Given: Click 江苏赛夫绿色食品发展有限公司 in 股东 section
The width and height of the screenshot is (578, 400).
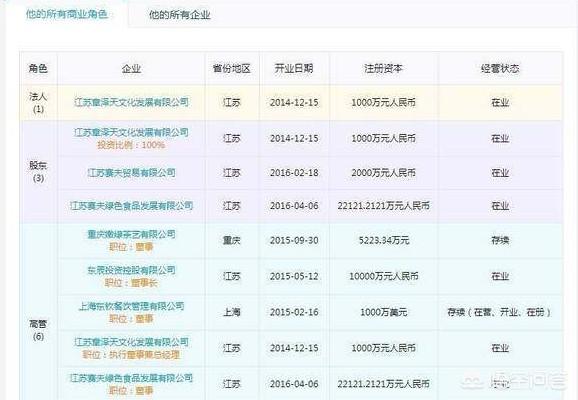Looking at the screenshot, I should point(131,205).
